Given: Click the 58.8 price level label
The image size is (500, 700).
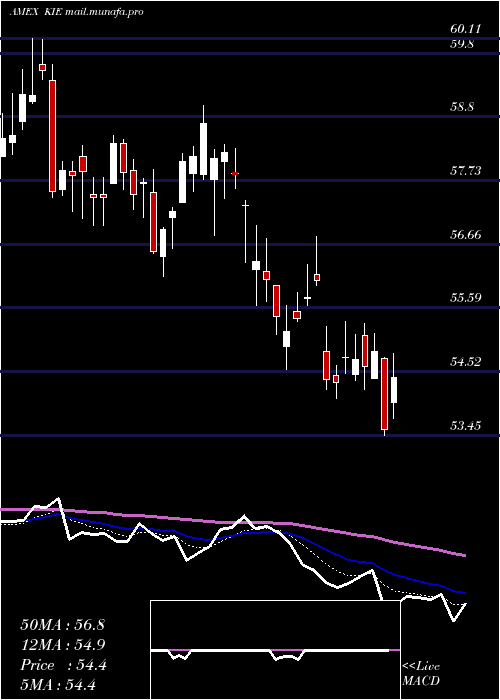Looking at the screenshot, I should 462,108.
